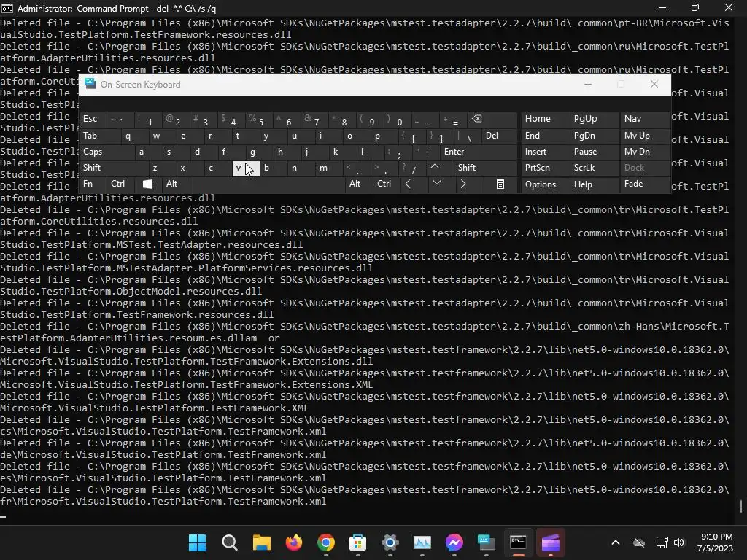The image size is (747, 560).
Task: Toggle the left Ctrl key
Action: pos(120,184)
